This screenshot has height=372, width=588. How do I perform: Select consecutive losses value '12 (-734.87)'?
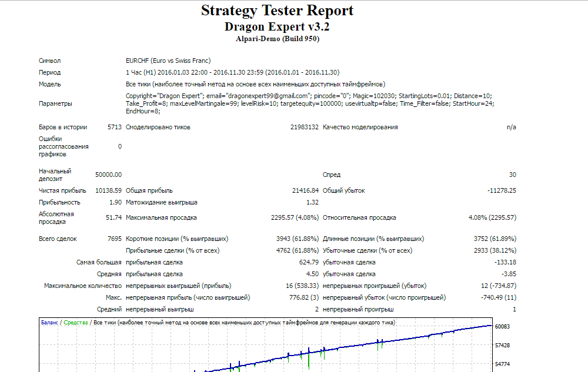[499, 286]
